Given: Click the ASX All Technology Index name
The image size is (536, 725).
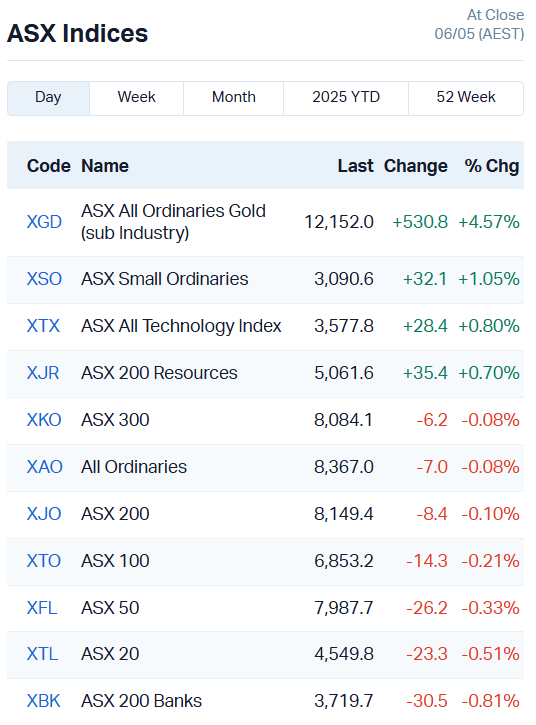Looking at the screenshot, I should [x=181, y=326].
